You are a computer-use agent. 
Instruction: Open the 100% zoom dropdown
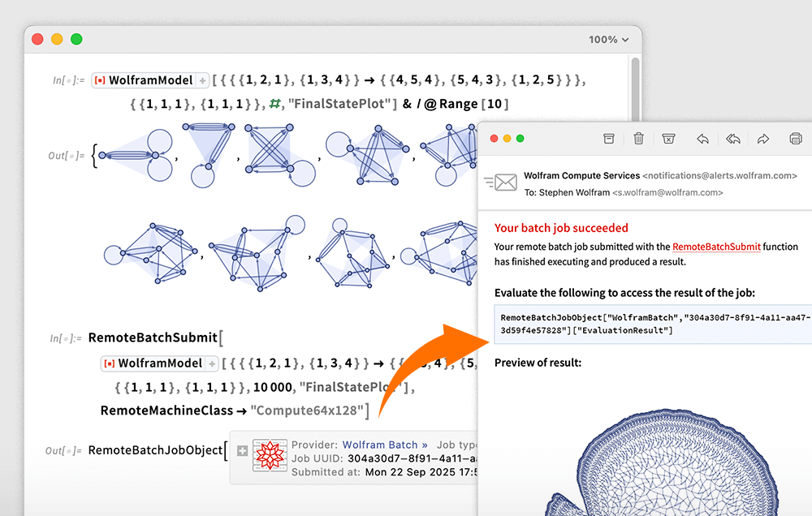[609, 39]
